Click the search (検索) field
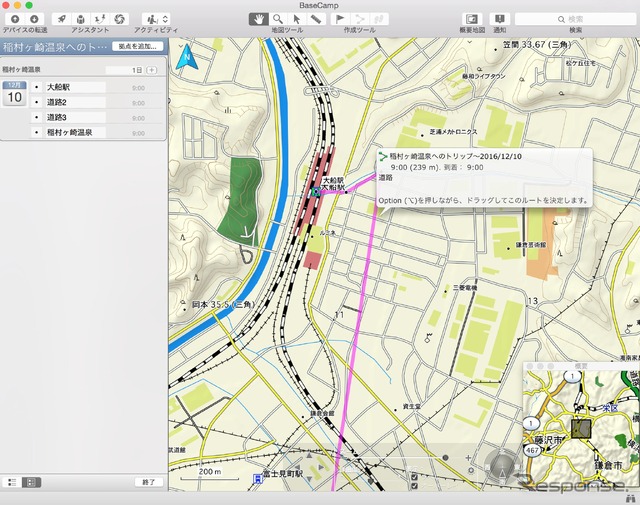This screenshot has height=505, width=640. click(576, 19)
